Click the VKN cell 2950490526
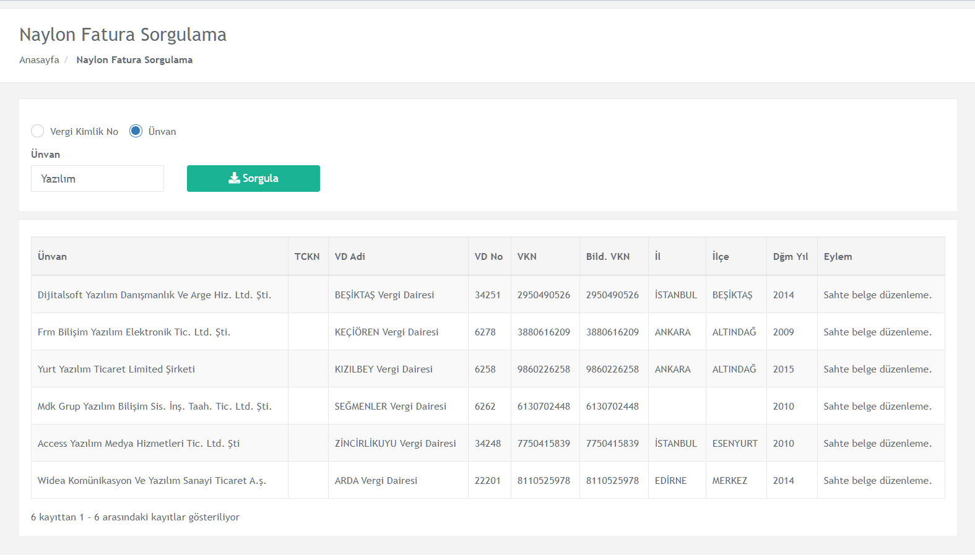 click(545, 295)
